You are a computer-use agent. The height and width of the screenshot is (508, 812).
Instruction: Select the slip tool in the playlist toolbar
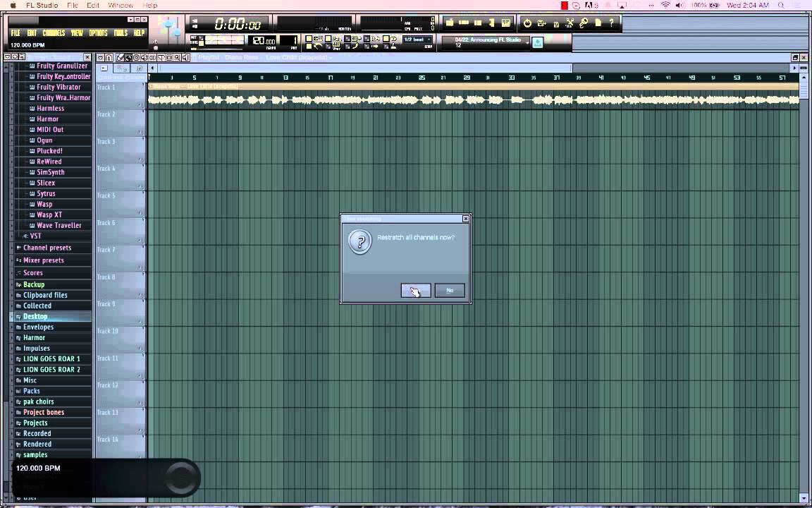[152, 58]
